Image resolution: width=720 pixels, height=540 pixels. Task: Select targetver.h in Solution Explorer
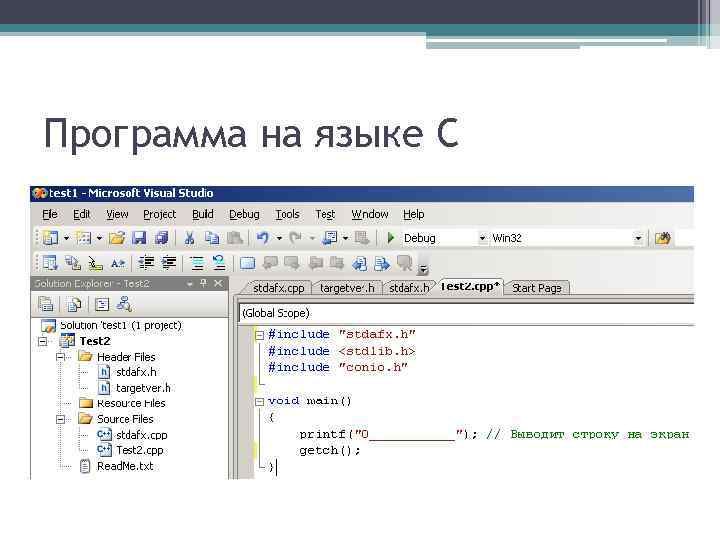click(143, 388)
